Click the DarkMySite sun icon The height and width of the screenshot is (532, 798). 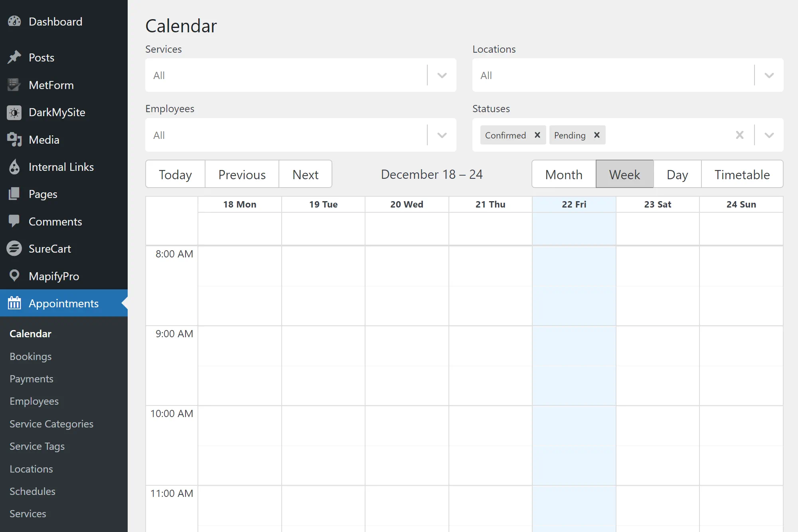[15, 113]
